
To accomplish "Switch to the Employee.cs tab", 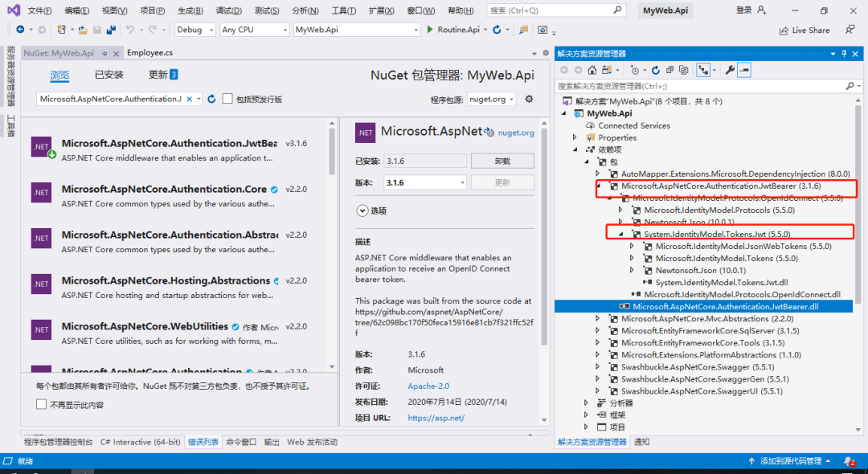I will click(150, 53).
